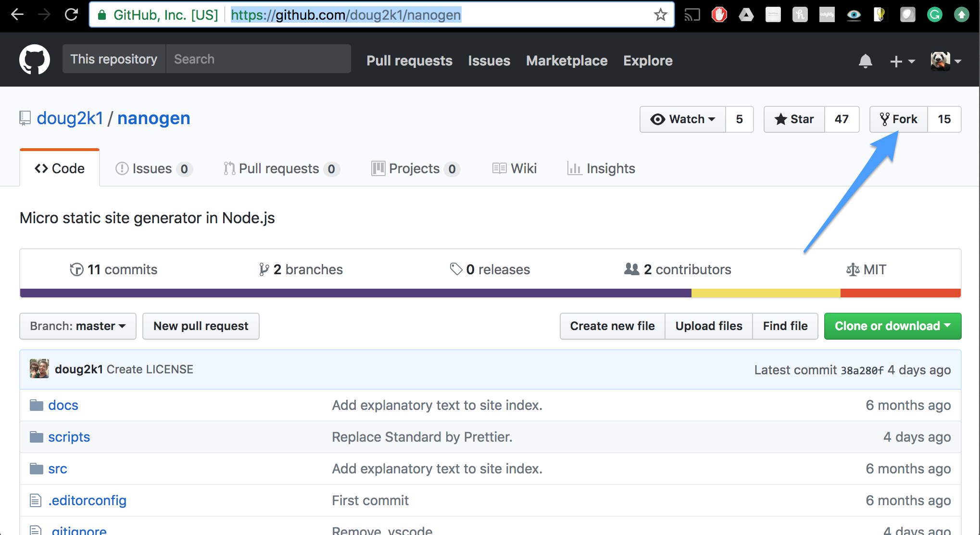Switch to the Insights tab
The height and width of the screenshot is (535, 980).
[601, 168]
